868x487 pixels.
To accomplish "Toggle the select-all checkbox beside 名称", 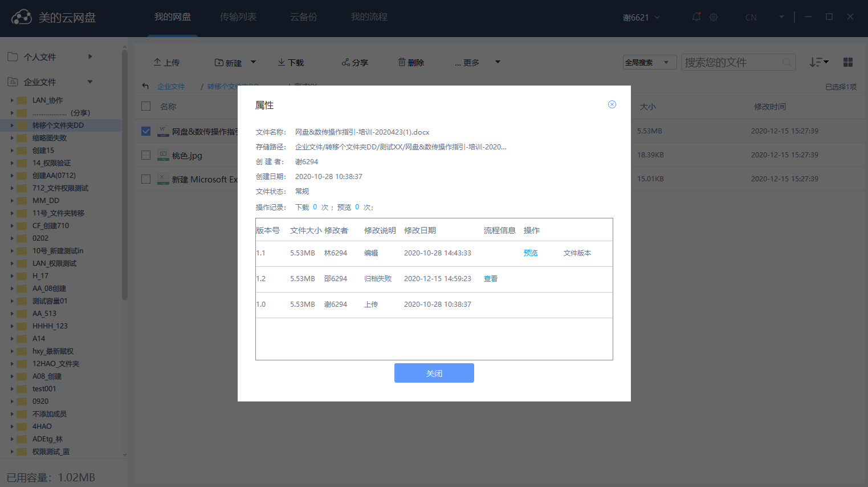I will click(146, 106).
